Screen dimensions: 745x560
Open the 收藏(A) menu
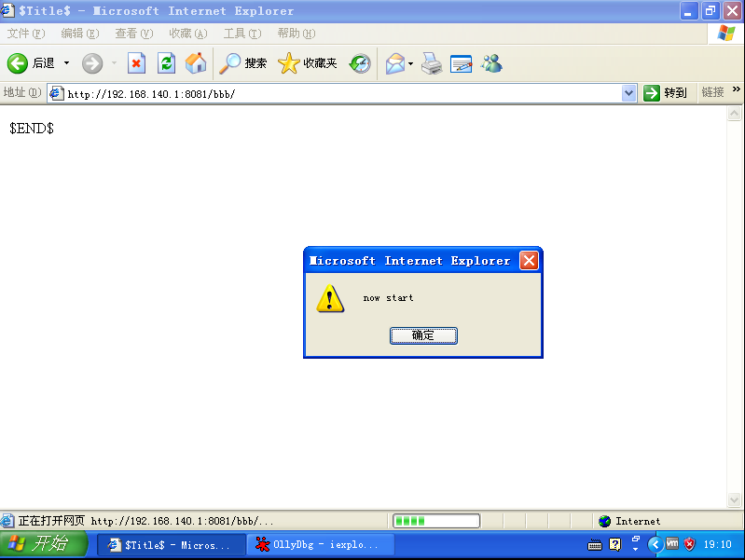coord(188,34)
